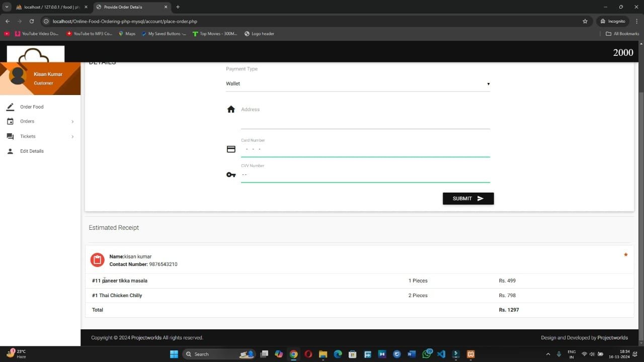Click the credit card icon
Viewport: 644px width, 362px height.
pos(231,149)
